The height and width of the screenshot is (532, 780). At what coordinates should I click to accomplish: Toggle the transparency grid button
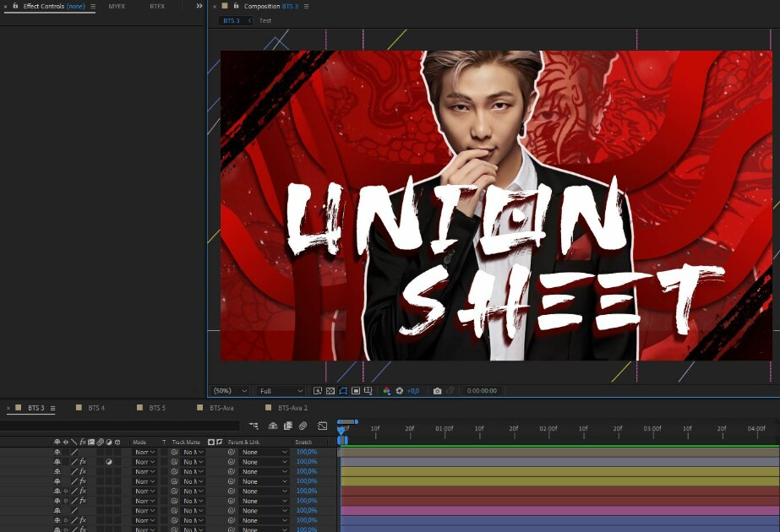coord(330,391)
